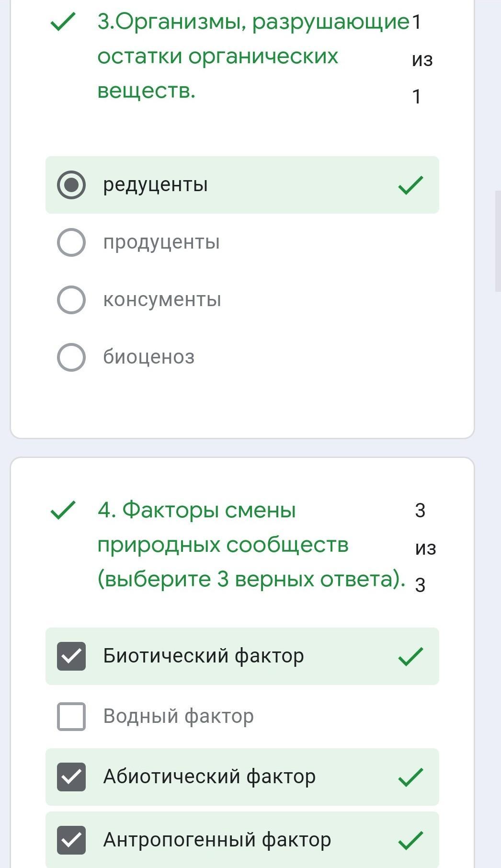Pick the биоценоз radio option
This screenshot has height=868, width=501.
pos(71,357)
